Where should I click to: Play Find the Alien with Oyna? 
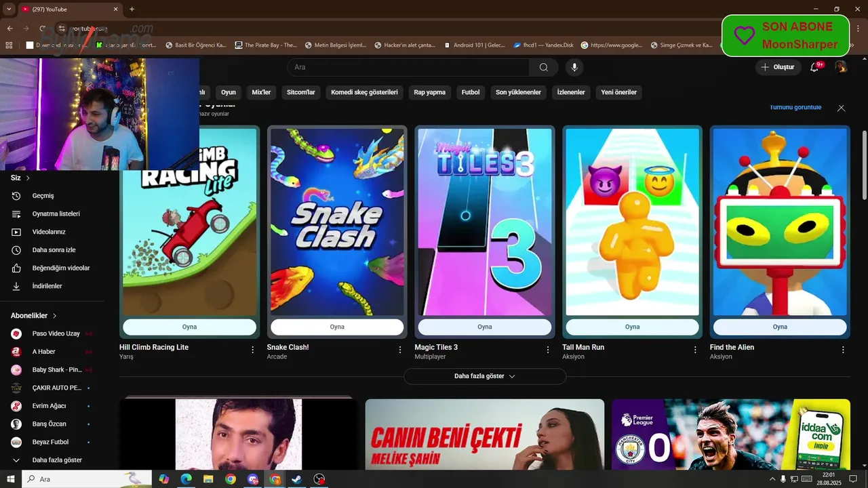pyautogui.click(x=780, y=327)
